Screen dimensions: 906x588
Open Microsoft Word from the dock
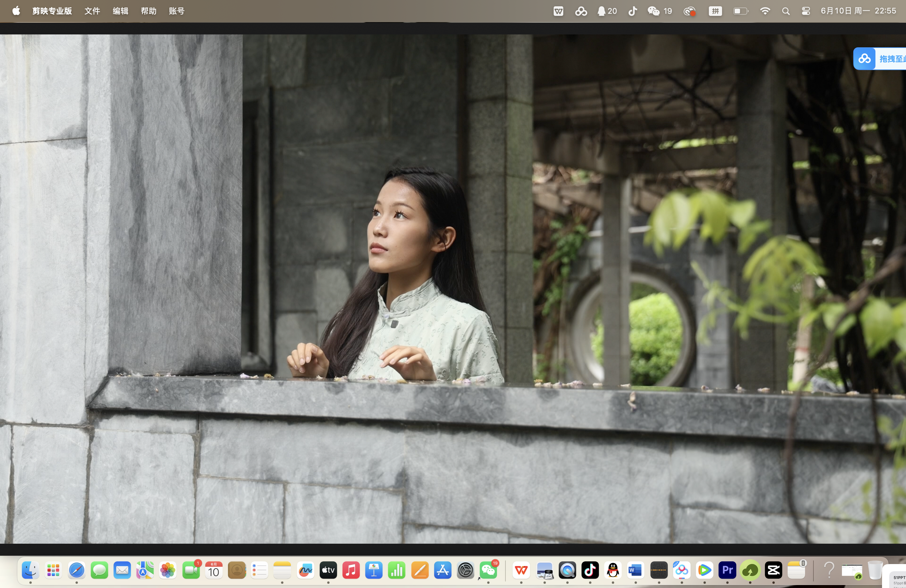point(636,571)
